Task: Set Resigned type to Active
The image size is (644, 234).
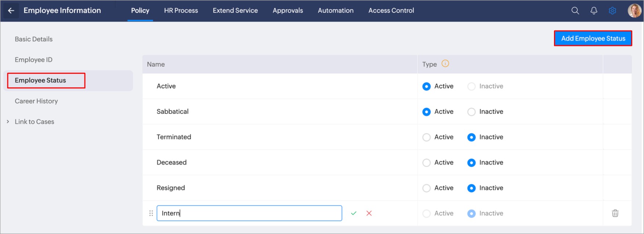Action: [427, 188]
